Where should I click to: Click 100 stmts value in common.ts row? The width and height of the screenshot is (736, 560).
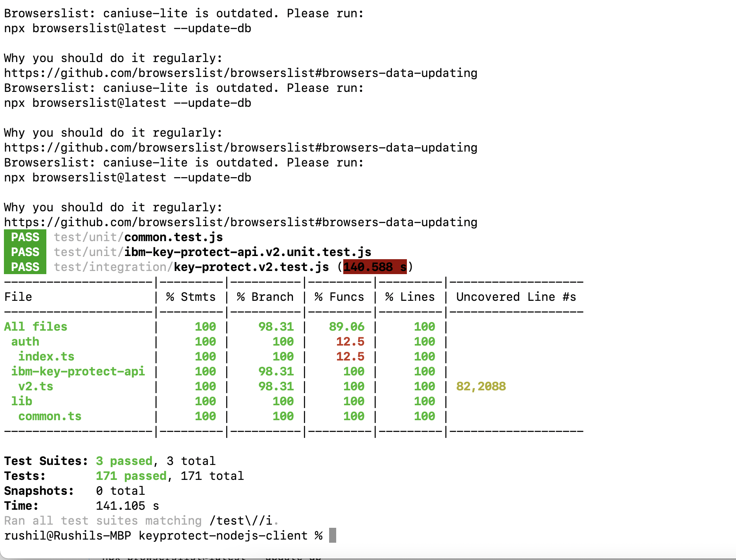(205, 416)
